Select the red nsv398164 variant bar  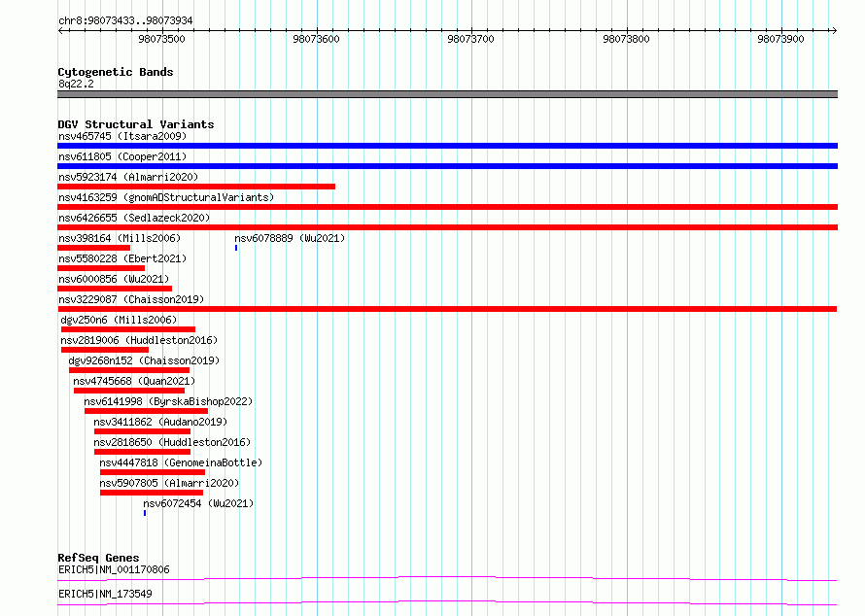pyautogui.click(x=93, y=248)
